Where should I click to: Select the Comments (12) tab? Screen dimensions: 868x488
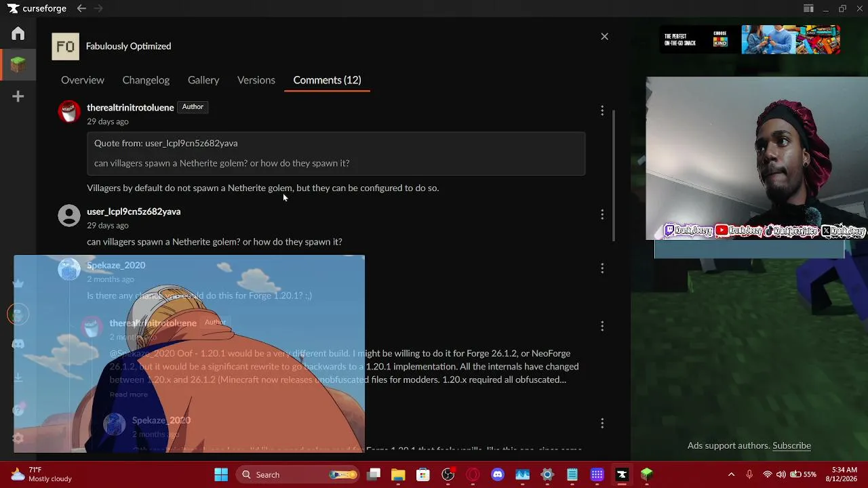click(x=327, y=80)
